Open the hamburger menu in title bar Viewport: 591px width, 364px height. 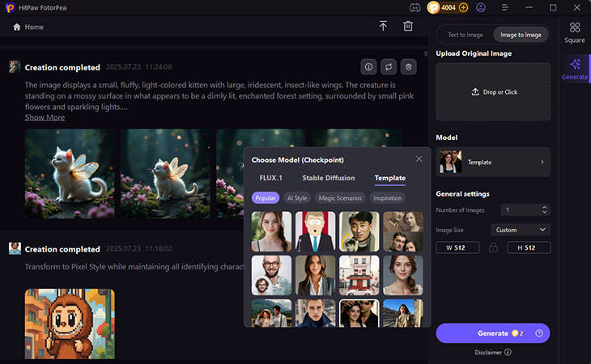[x=505, y=7]
